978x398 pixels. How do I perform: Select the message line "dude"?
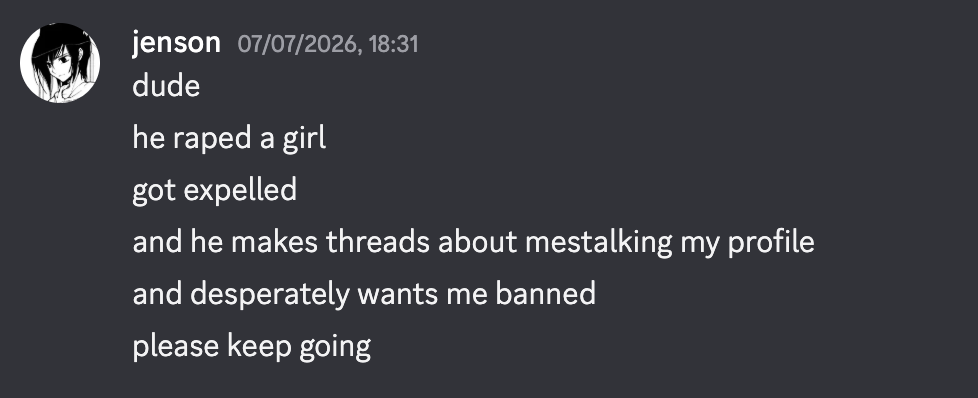tap(166, 85)
